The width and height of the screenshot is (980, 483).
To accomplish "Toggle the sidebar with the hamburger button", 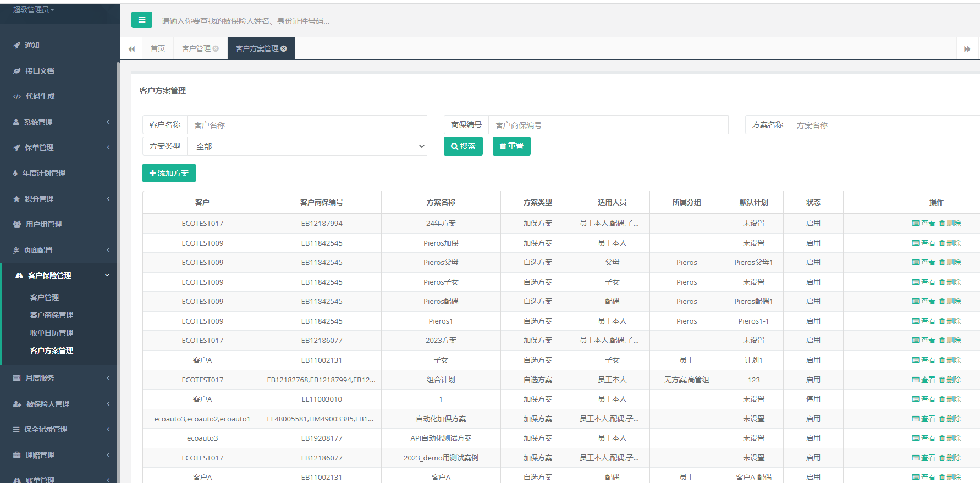I will click(141, 20).
